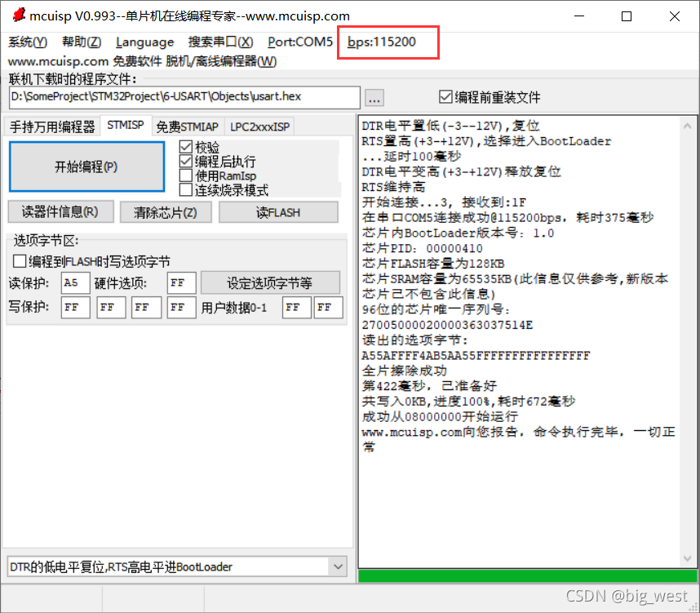Maximize the mcuisp window
The height and width of the screenshot is (613, 700).
coord(627,16)
